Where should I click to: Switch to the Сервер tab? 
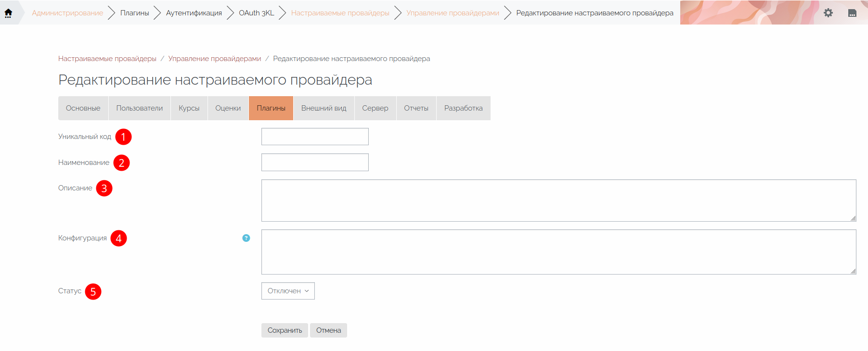point(375,108)
